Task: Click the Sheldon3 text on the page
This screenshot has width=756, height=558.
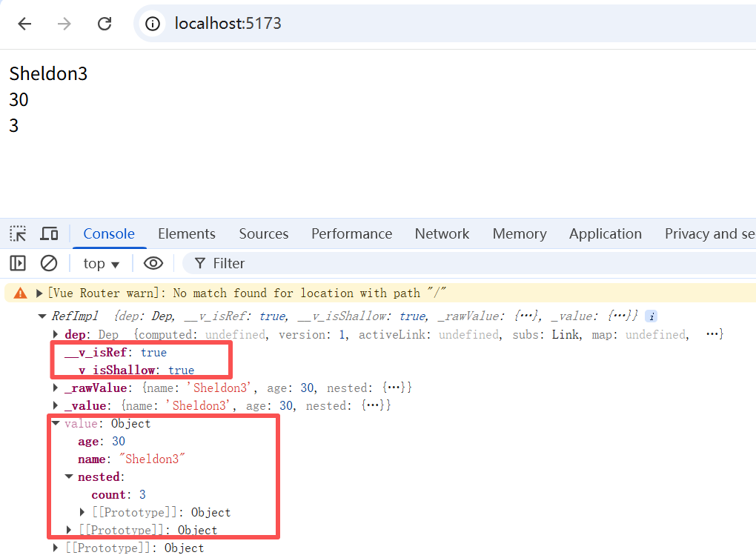Action: [x=48, y=73]
